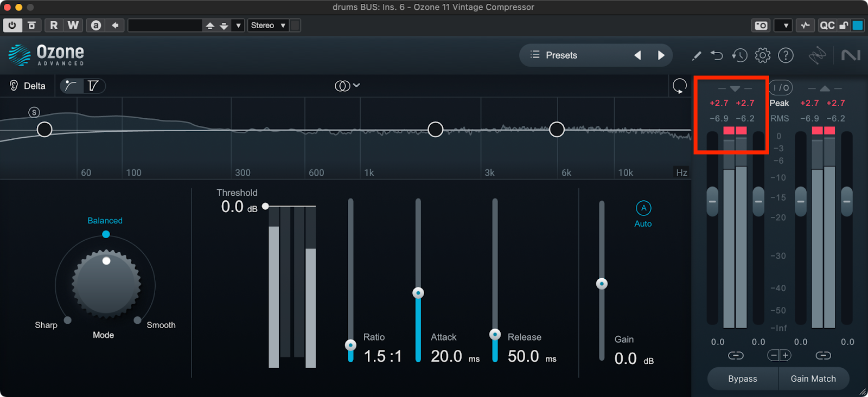Click the plugin snapshot camera icon
This screenshot has height=397, width=868.
(x=761, y=25)
